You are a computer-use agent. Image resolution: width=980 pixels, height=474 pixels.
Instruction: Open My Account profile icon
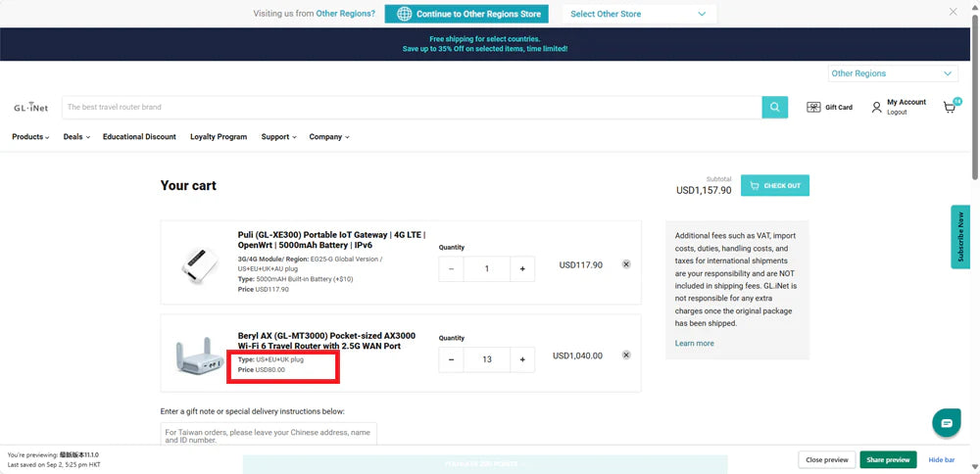877,107
